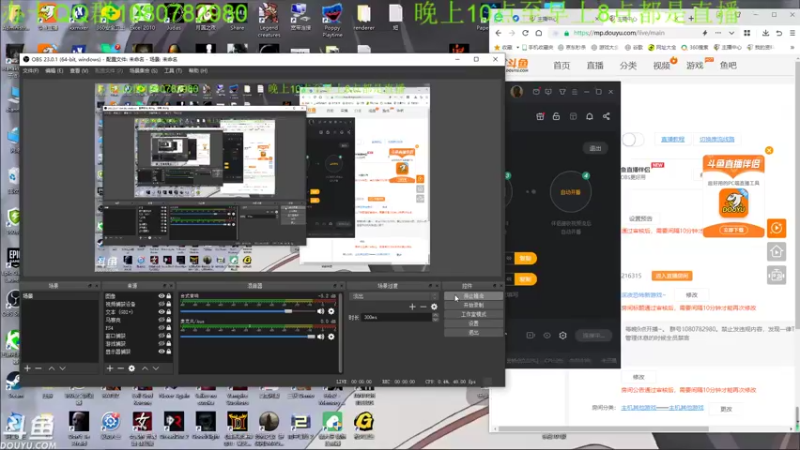Screen dimensions: 800x450
Task: Open the 编辑(E) menu in OBS
Action: coord(54,70)
